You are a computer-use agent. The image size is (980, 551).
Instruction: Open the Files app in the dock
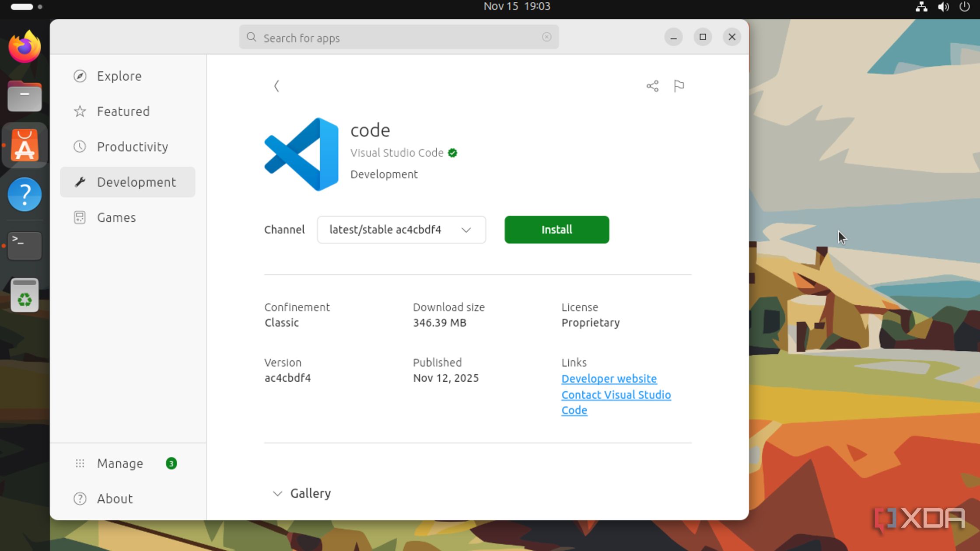[x=24, y=96]
